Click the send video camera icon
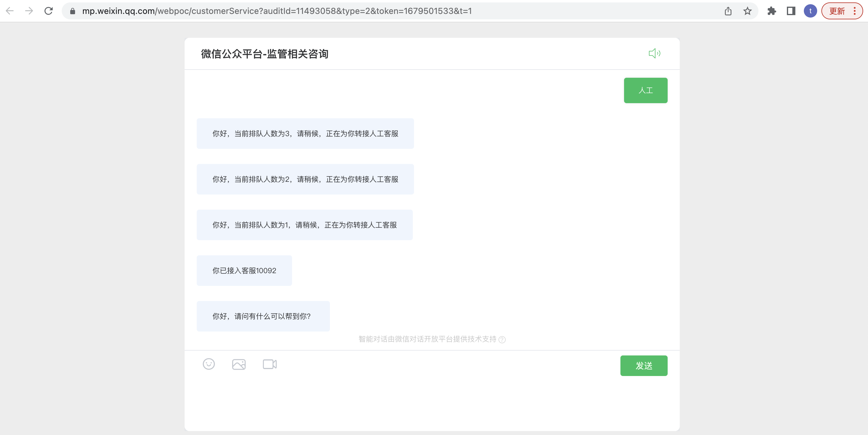Image resolution: width=868 pixels, height=435 pixels. pos(270,364)
